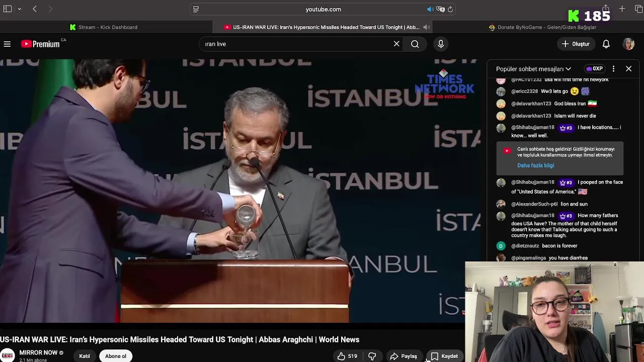The height and width of the screenshot is (362, 644).
Task: Clear the search text with X icon
Action: click(396, 44)
